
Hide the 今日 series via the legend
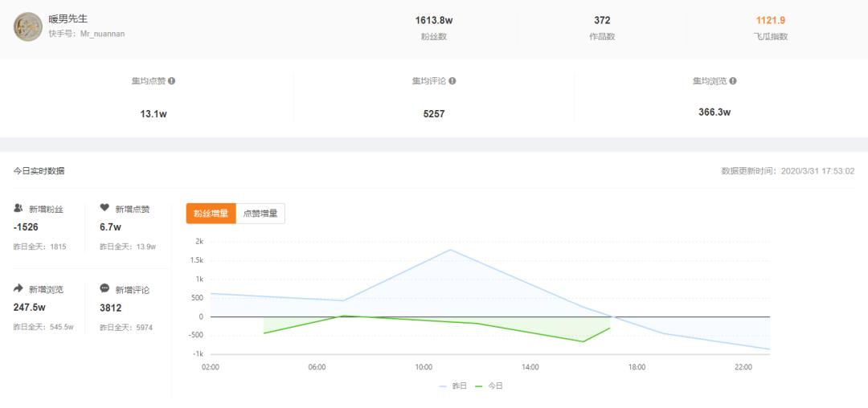[489, 386]
